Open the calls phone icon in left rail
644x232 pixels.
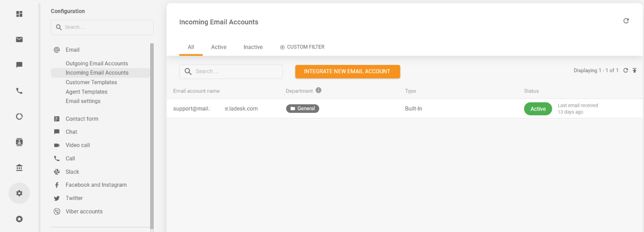pyautogui.click(x=19, y=91)
